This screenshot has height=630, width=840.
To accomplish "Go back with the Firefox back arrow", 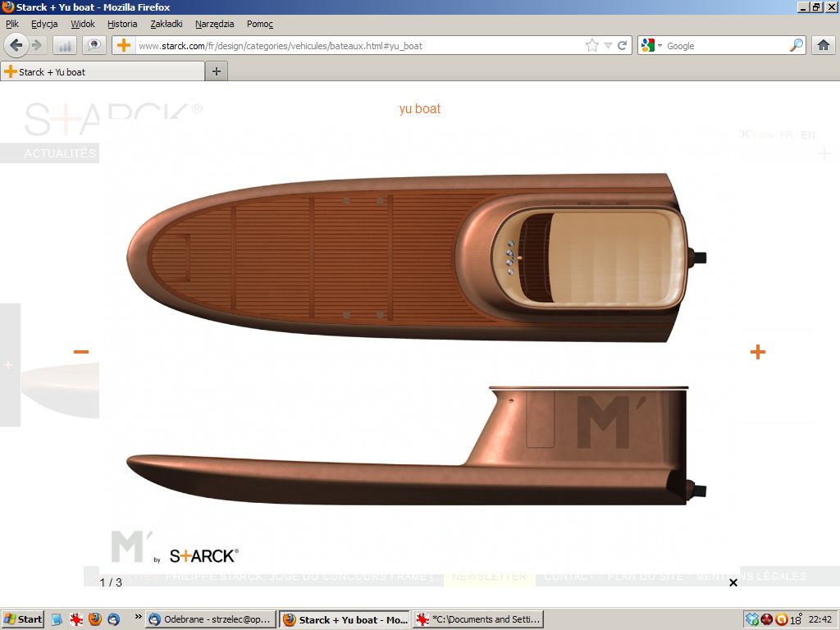I will [x=16, y=46].
